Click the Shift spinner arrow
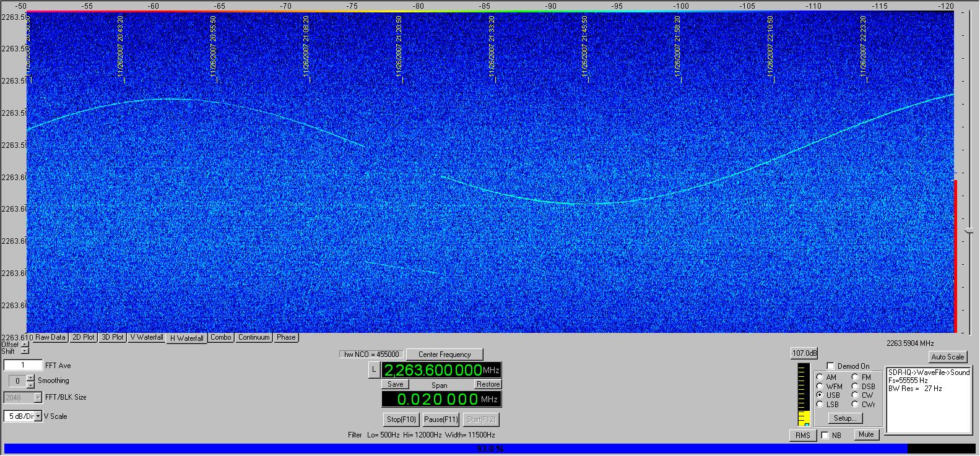Viewport: 980px width, 456px height. click(25, 351)
